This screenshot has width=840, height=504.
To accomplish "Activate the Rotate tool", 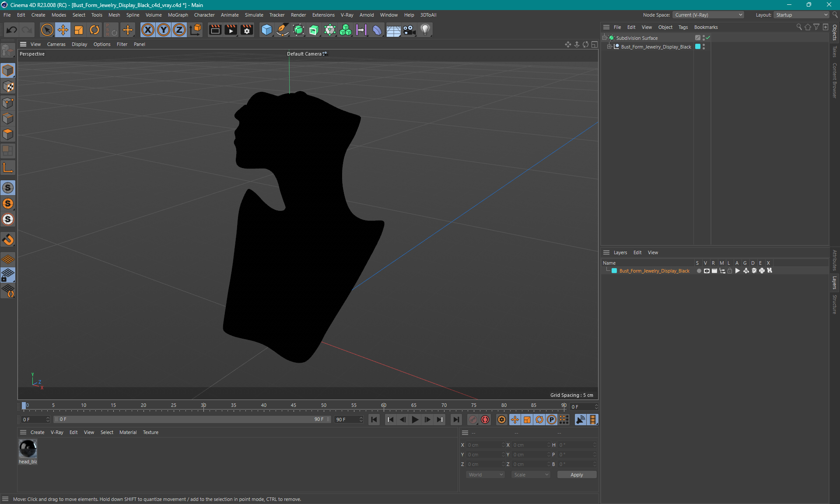I will (94, 30).
